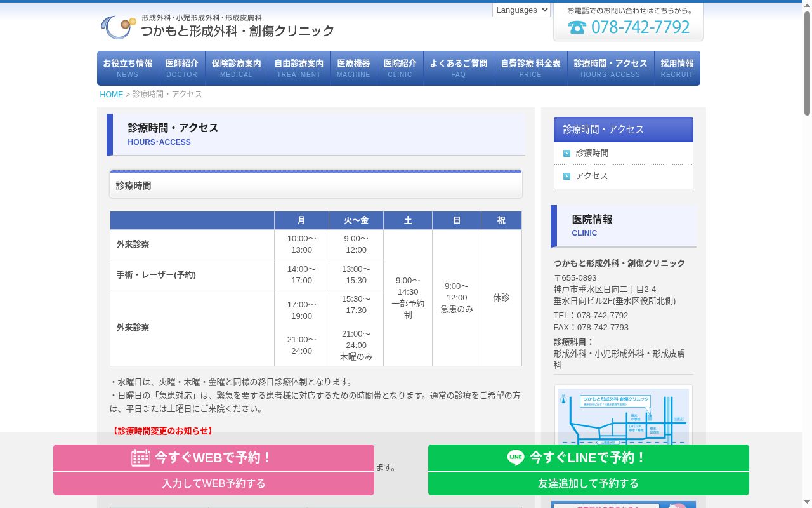Screen dimensions: 812x508
Task: Open the 採用情報 RECRUIT menu
Action: click(x=677, y=68)
